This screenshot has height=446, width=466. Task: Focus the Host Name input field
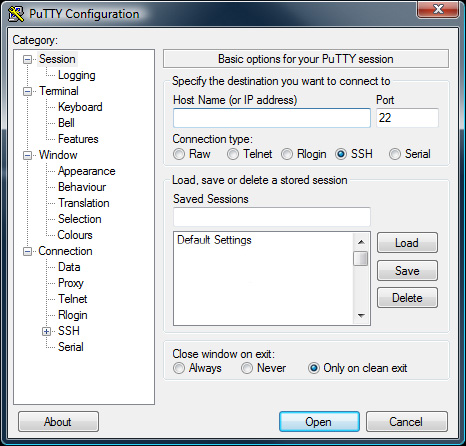(272, 118)
